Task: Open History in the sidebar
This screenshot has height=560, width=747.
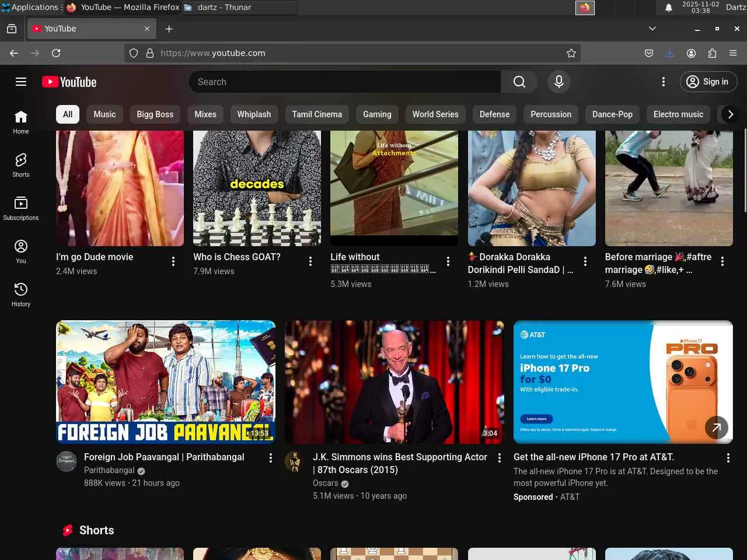Action: click(x=21, y=295)
